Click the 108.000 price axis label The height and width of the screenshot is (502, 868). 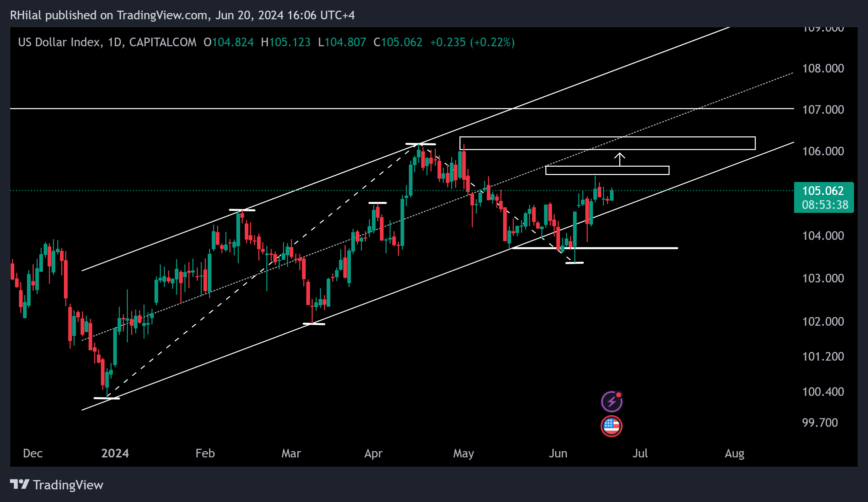point(823,69)
